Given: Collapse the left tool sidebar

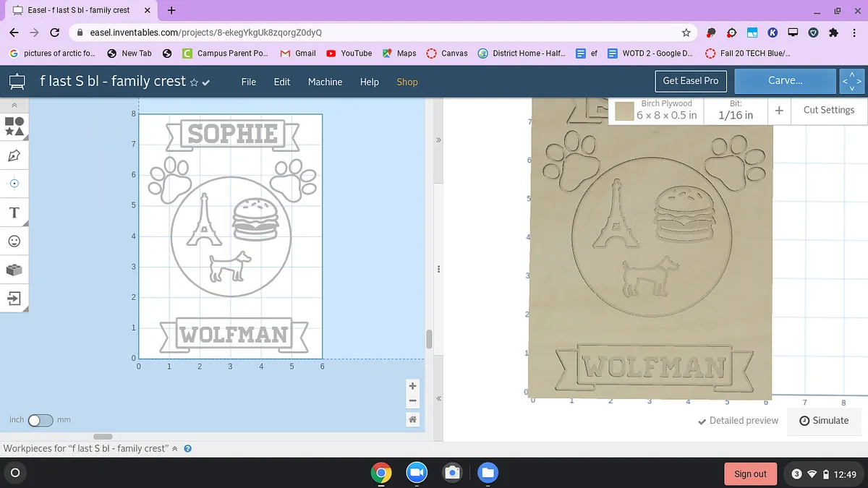Looking at the screenshot, I should coord(14,105).
